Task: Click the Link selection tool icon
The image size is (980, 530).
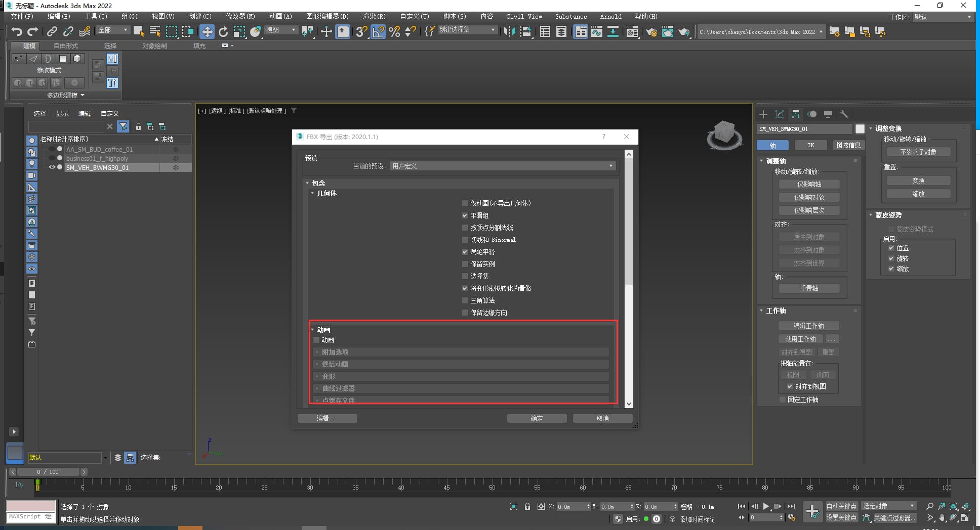Action: click(52, 32)
